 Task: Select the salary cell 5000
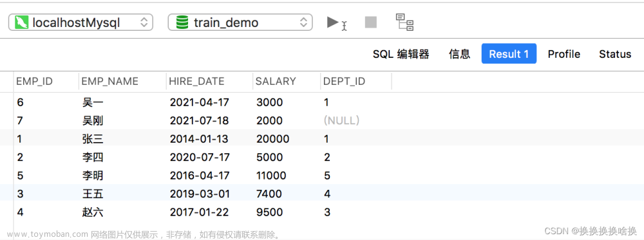(269, 157)
